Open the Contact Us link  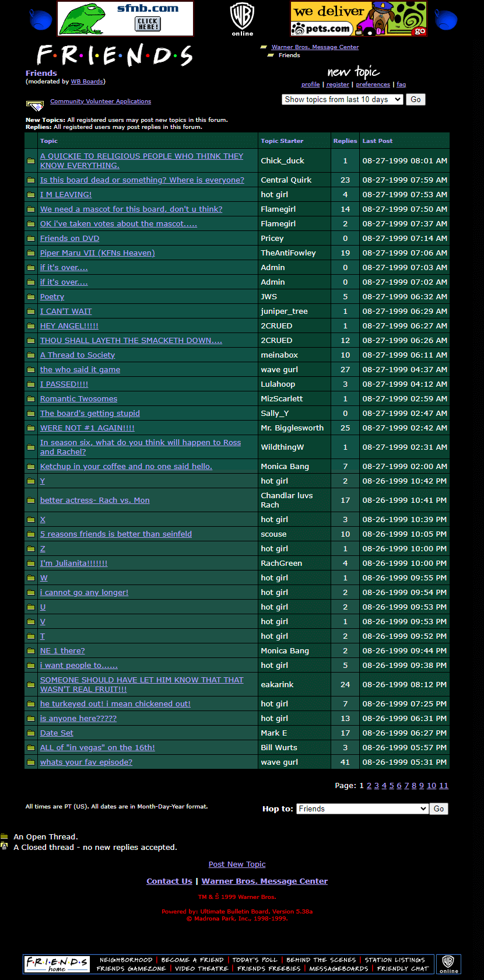point(169,881)
